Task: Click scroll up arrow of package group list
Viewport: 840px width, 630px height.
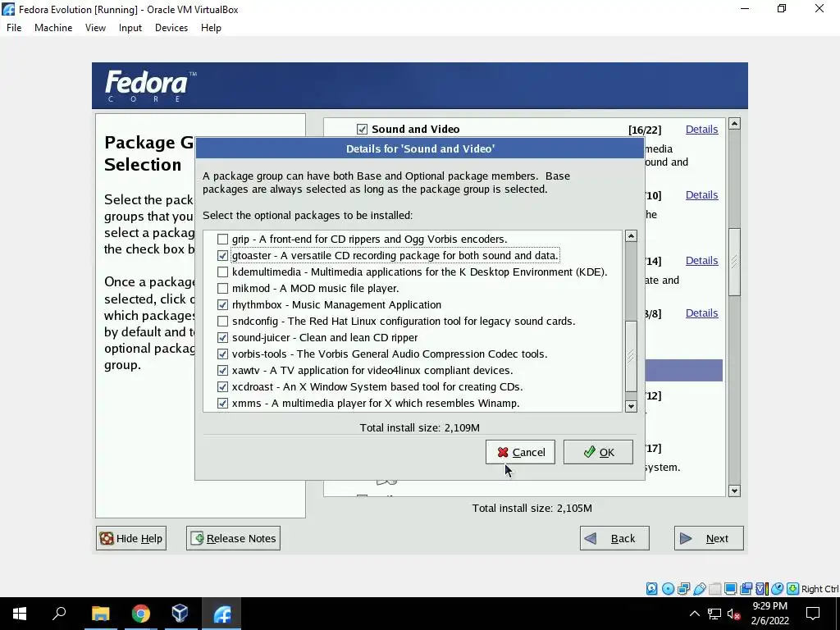Action: click(x=734, y=124)
